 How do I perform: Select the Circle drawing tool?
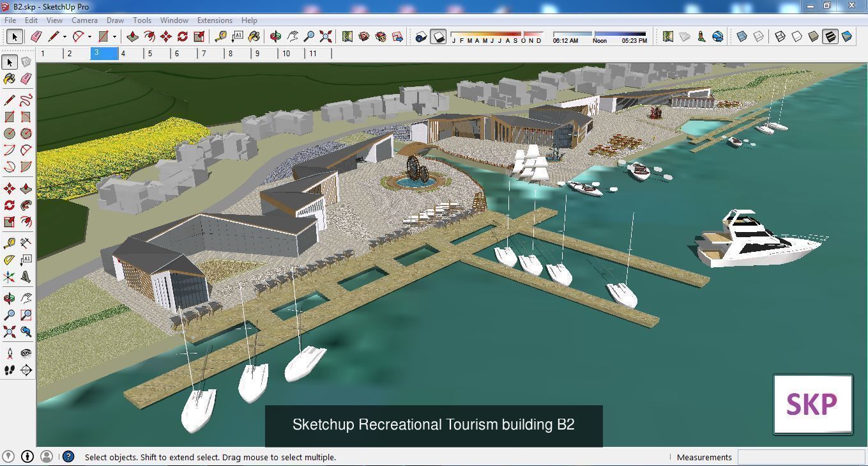tap(9, 134)
